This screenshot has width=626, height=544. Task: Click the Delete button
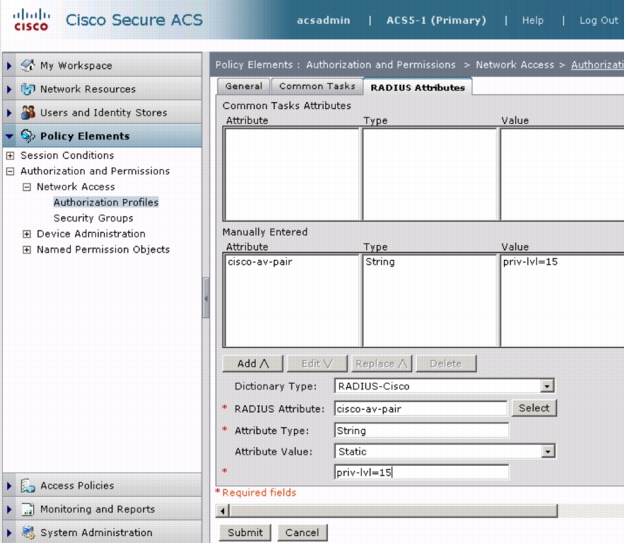coord(446,364)
